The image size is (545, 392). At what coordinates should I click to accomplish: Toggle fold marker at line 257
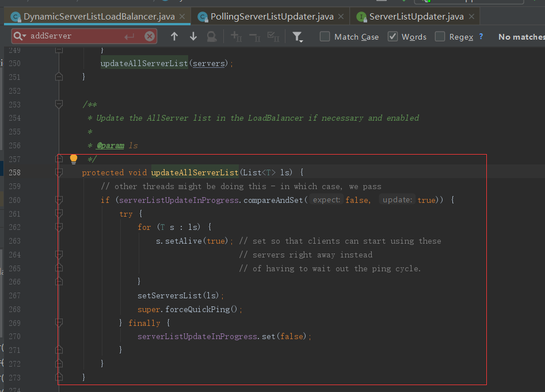pyautogui.click(x=59, y=159)
